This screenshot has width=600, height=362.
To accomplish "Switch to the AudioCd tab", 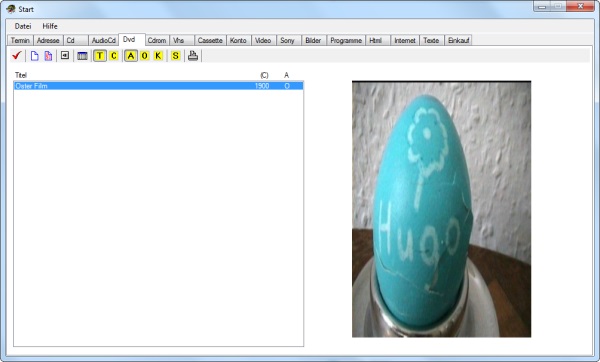I will 104,40.
